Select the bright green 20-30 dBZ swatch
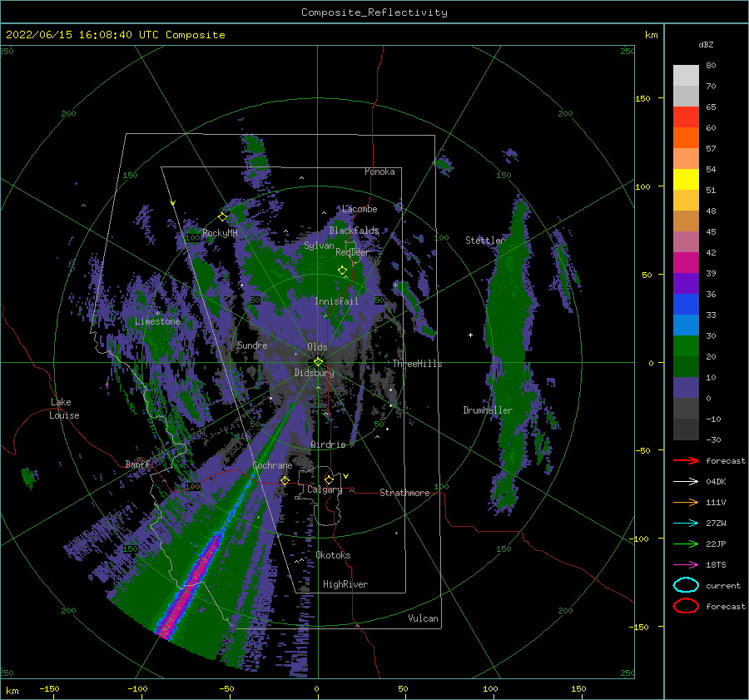Screen dimensions: 749x700 (686, 346)
